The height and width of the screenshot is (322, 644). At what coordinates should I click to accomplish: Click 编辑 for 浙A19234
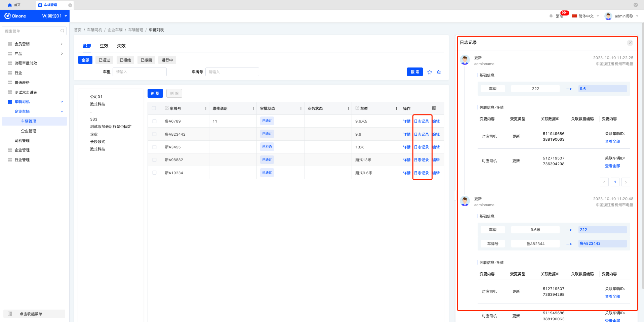coord(436,173)
